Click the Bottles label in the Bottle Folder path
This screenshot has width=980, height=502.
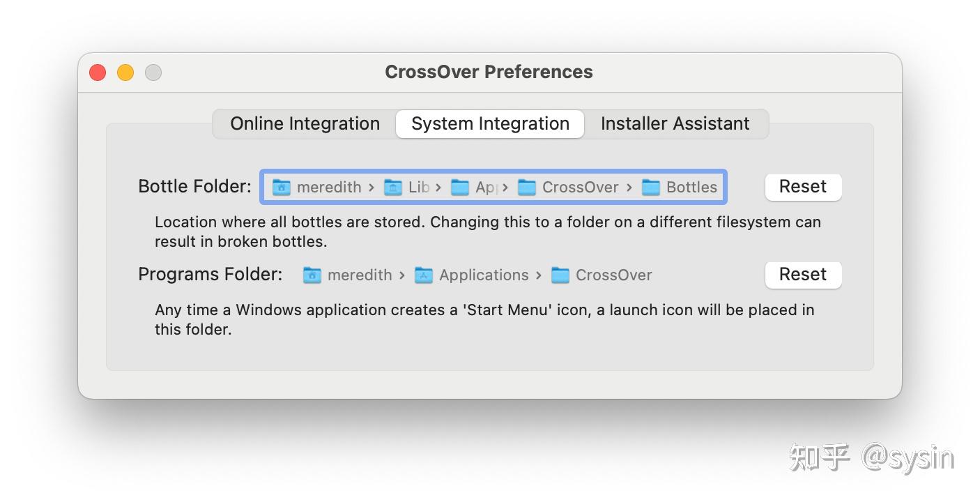(x=691, y=187)
